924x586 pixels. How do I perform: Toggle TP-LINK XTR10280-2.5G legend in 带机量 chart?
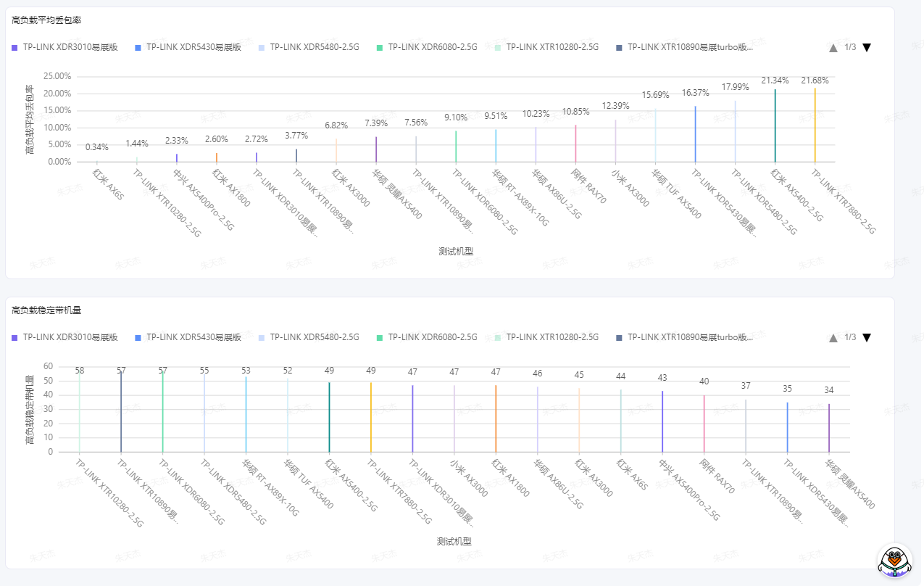[x=546, y=337]
